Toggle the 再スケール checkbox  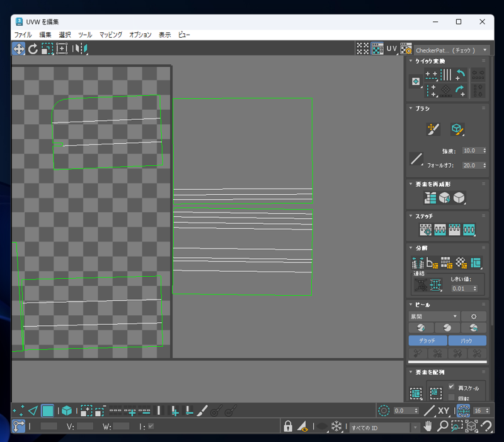point(452,387)
